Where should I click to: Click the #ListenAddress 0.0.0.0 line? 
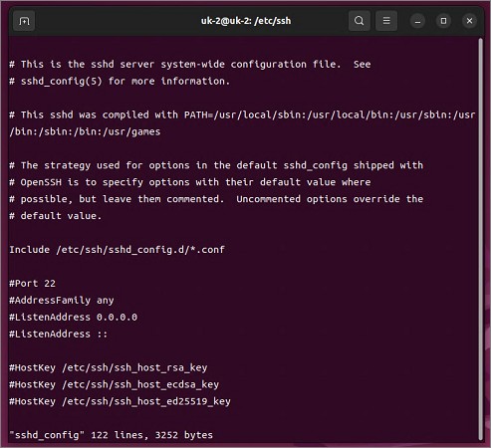pos(73,318)
